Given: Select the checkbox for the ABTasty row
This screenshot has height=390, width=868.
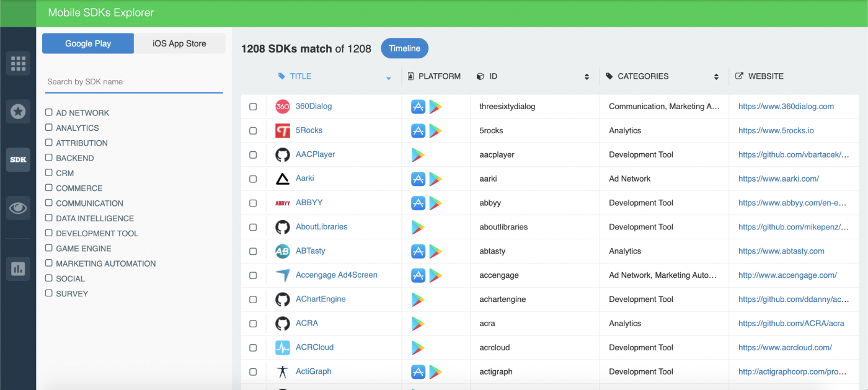Looking at the screenshot, I should [x=253, y=250].
